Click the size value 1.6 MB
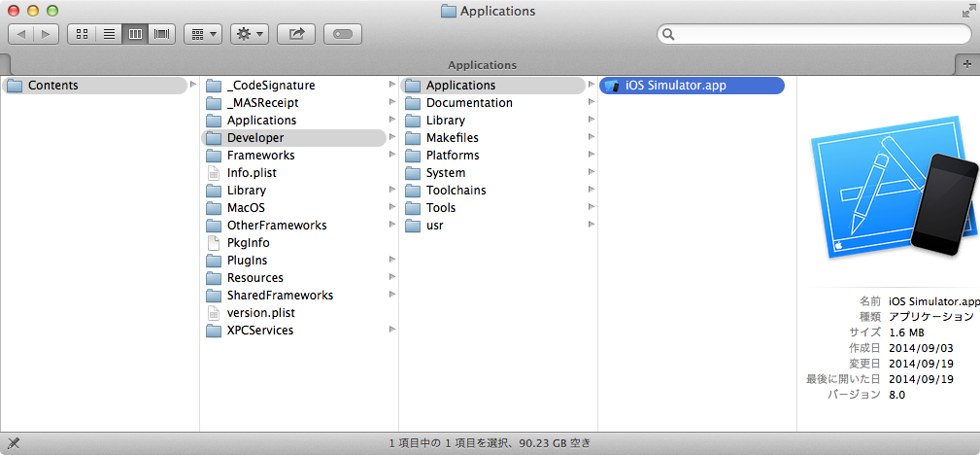Image resolution: width=980 pixels, height=455 pixels. [906, 332]
